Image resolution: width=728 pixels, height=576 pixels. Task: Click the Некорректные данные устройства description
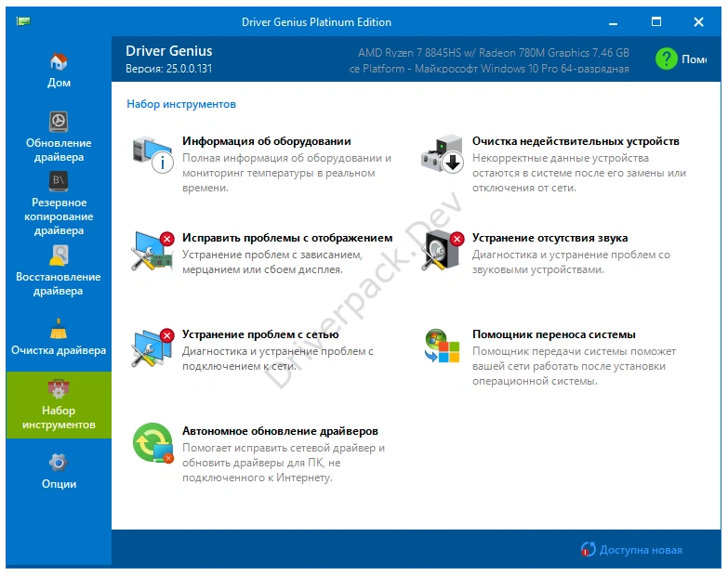(579, 173)
